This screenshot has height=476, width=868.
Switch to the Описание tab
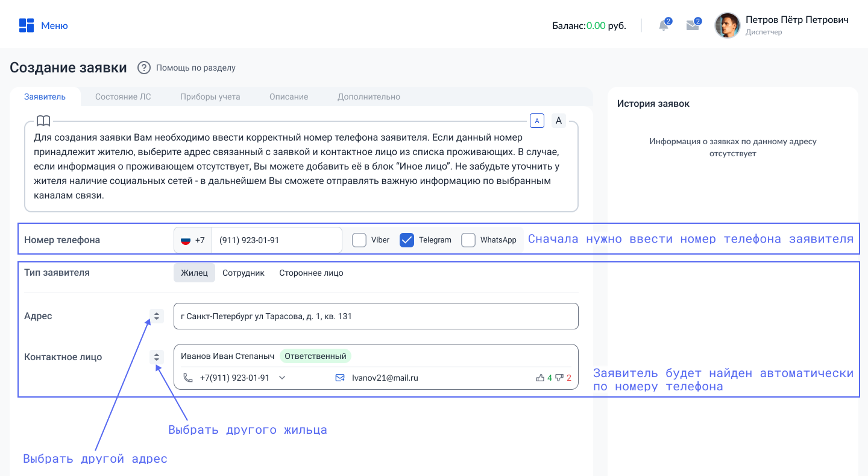(289, 97)
